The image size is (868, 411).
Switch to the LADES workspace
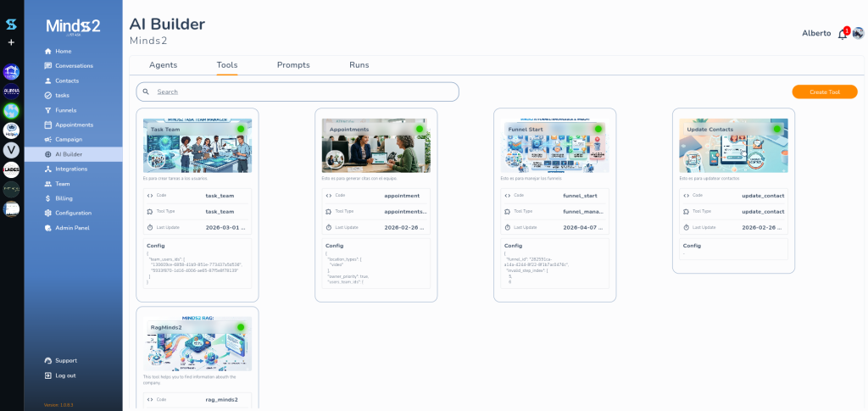(x=11, y=169)
